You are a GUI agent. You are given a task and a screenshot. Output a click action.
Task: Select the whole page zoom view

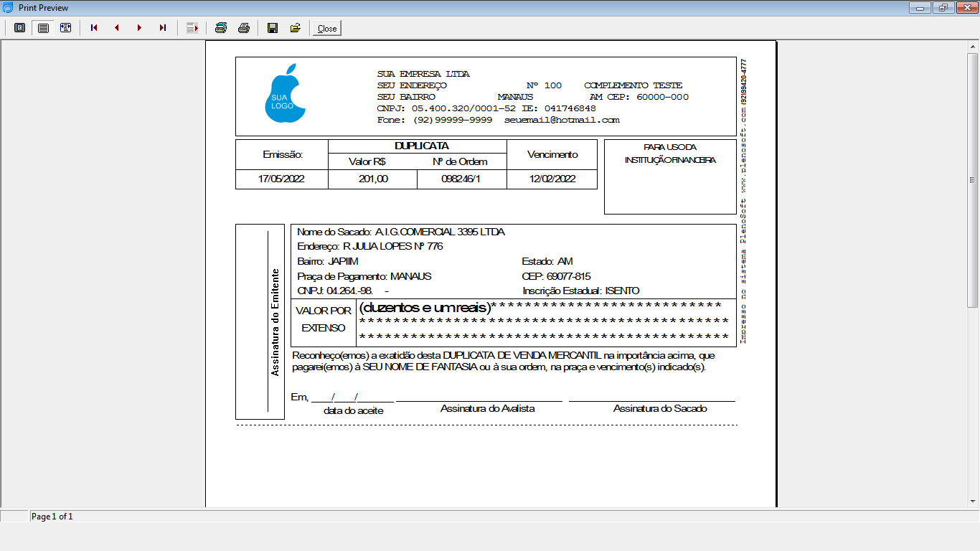(20, 28)
